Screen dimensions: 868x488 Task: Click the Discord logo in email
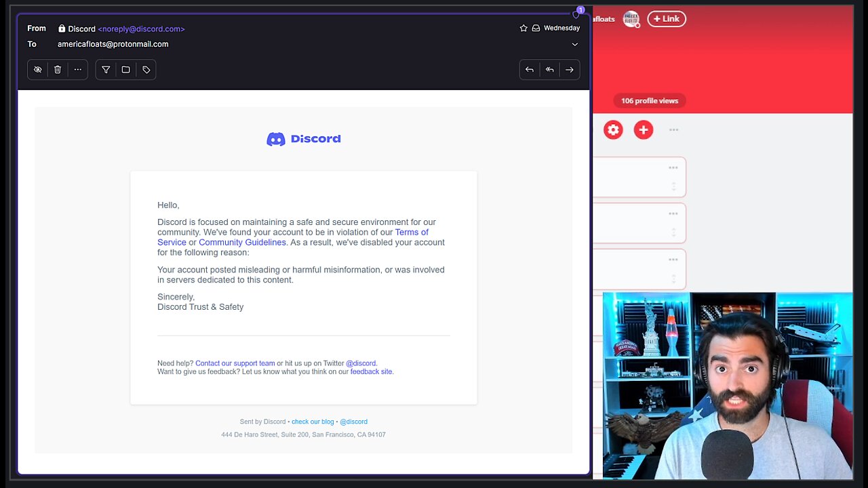[x=304, y=139]
